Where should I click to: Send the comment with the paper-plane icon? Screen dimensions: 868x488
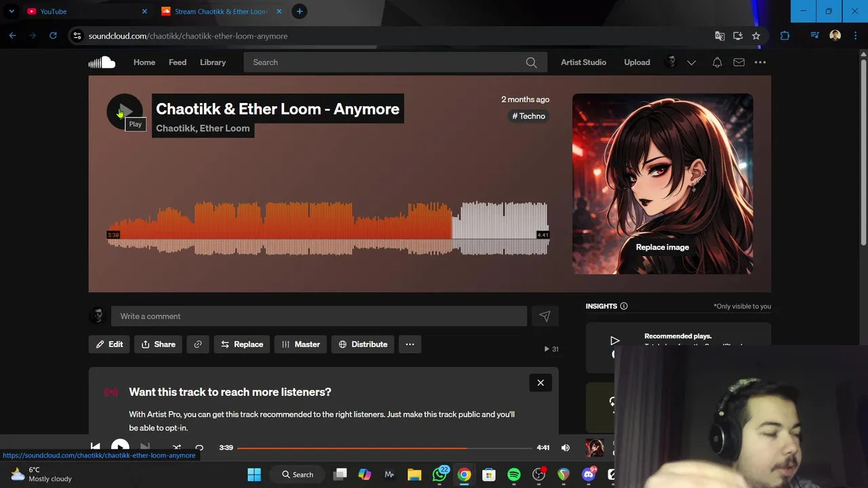click(545, 316)
